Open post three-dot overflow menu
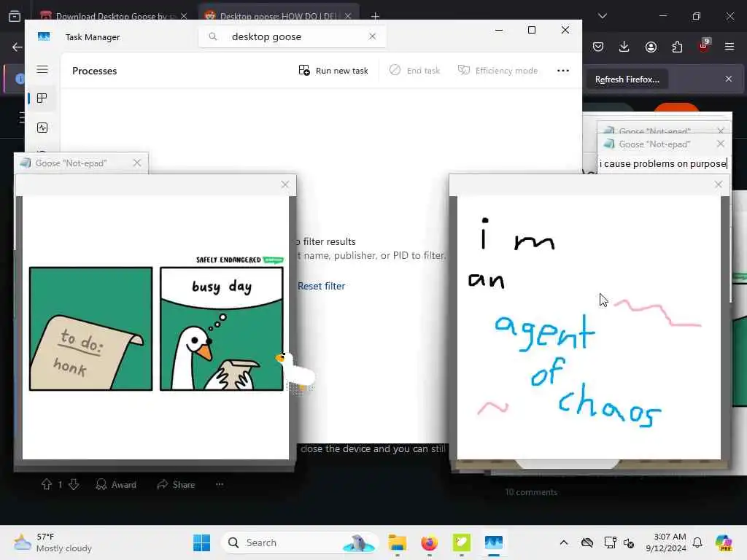Screen dimensions: 747x560 click(220, 484)
